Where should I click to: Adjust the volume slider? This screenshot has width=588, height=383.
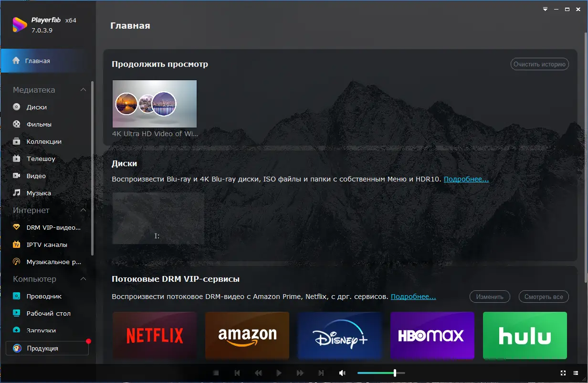[381, 373]
